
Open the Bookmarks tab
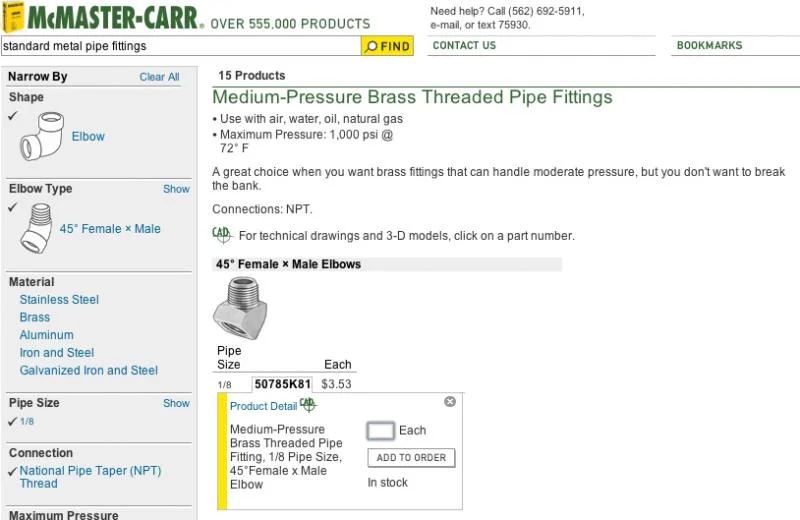[x=709, y=46]
